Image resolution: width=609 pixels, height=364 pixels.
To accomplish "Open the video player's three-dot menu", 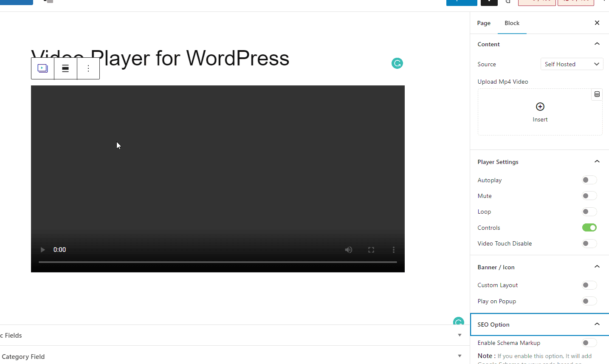I will tap(393, 250).
